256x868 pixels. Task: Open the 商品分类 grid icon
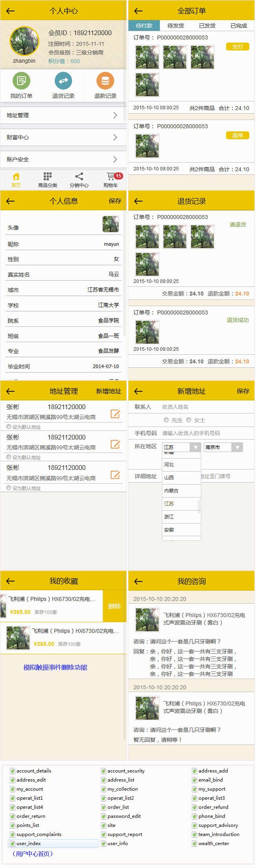point(47,177)
